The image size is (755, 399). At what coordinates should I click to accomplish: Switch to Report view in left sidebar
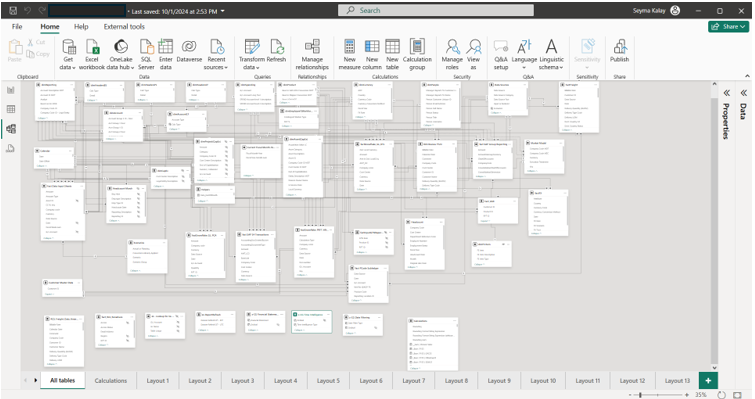(11, 90)
